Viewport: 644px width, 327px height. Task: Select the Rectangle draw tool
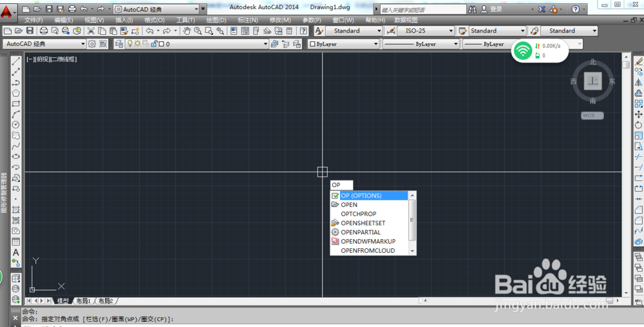point(16,104)
